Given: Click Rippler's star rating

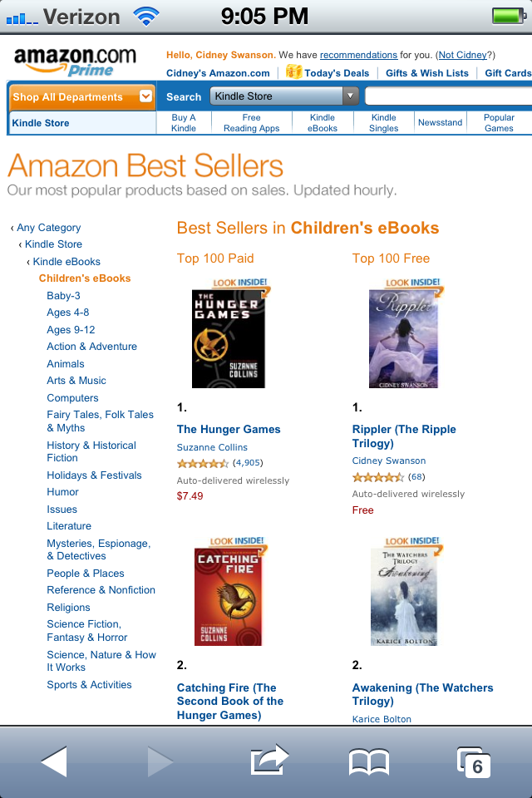Looking at the screenshot, I should [378, 477].
